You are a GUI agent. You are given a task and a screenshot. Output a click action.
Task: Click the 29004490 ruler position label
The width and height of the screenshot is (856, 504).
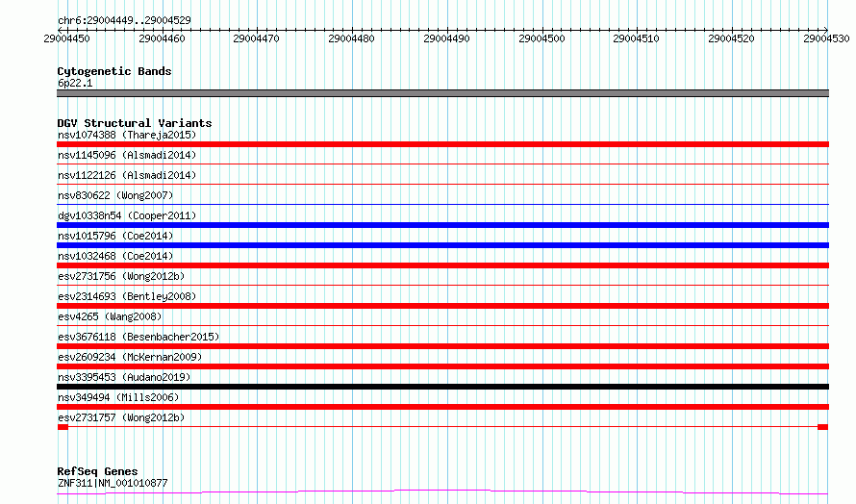(446, 38)
